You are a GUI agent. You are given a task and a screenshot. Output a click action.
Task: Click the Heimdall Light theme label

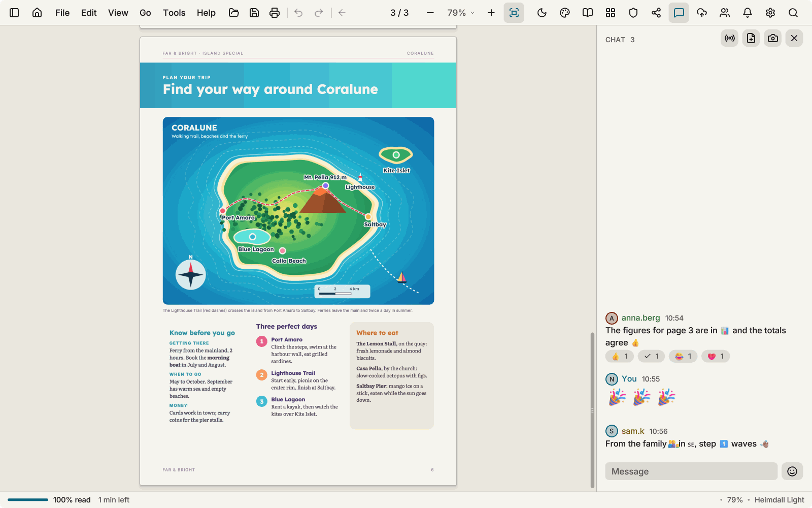[779, 500]
